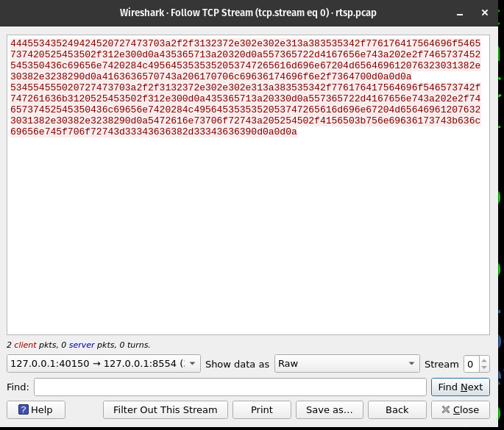Viewport: 504px width, 430px height.
Task: Click Find Next to search stream
Action: 460,387
